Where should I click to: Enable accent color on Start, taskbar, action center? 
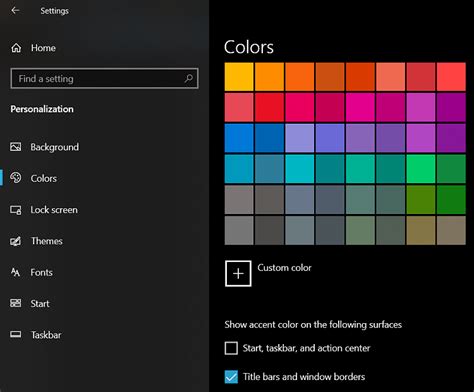[x=231, y=348]
